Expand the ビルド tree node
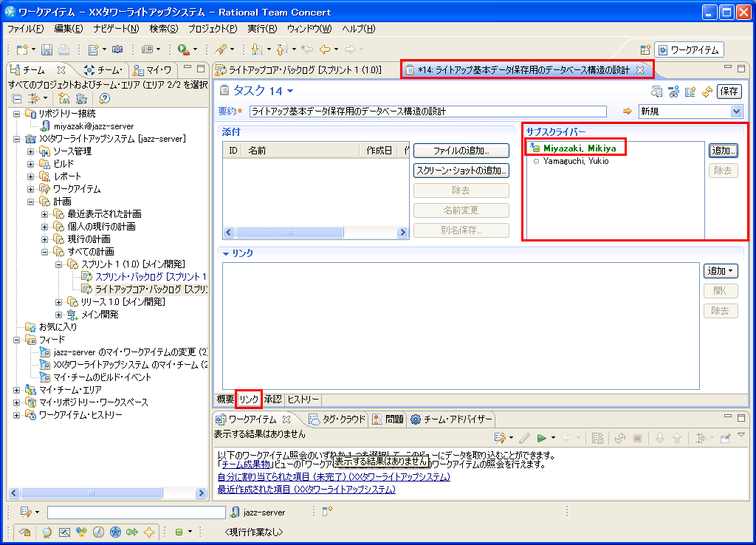The height and width of the screenshot is (545, 756). coord(30,164)
